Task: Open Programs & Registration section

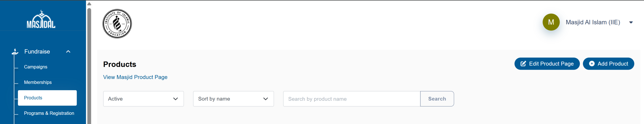Action: point(49,113)
